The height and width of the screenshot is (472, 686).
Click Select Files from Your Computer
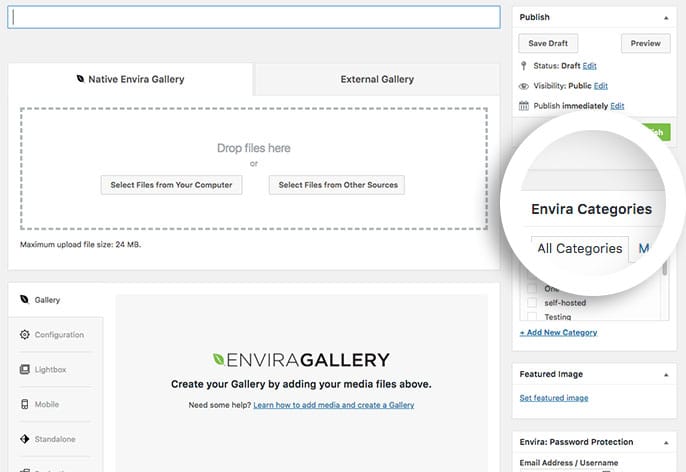[171, 185]
